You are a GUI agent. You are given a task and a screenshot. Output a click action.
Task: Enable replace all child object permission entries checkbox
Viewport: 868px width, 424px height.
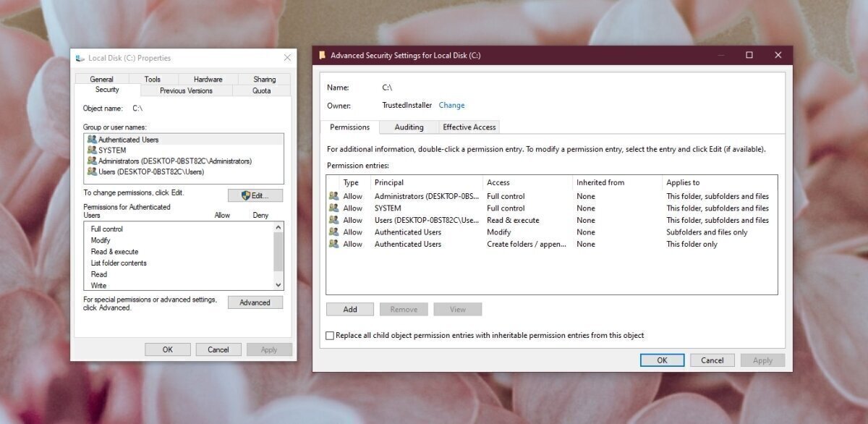click(x=330, y=335)
